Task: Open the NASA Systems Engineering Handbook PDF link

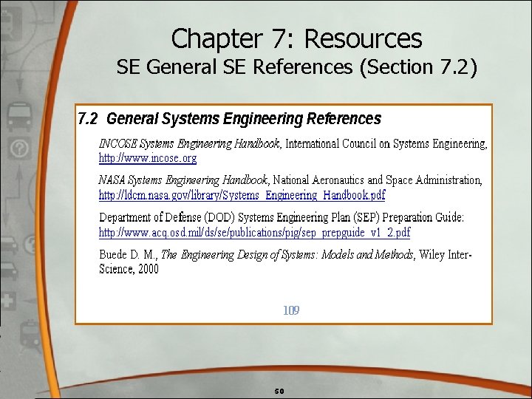Action: pos(242,195)
